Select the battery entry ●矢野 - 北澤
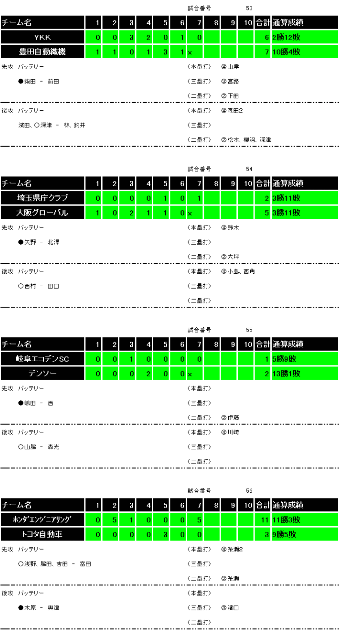The height and width of the screenshot is (644, 339). 39,242
